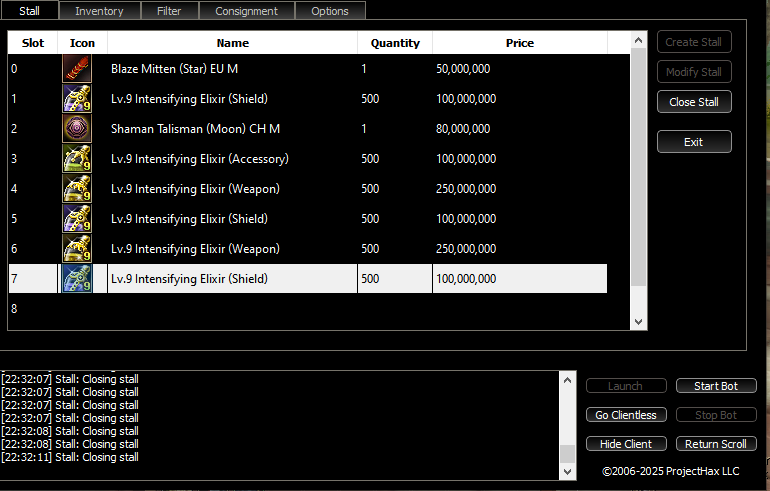Click the Accessory Elixir icon in slot 3
Viewport: 770px width, 491px height.
[77, 159]
